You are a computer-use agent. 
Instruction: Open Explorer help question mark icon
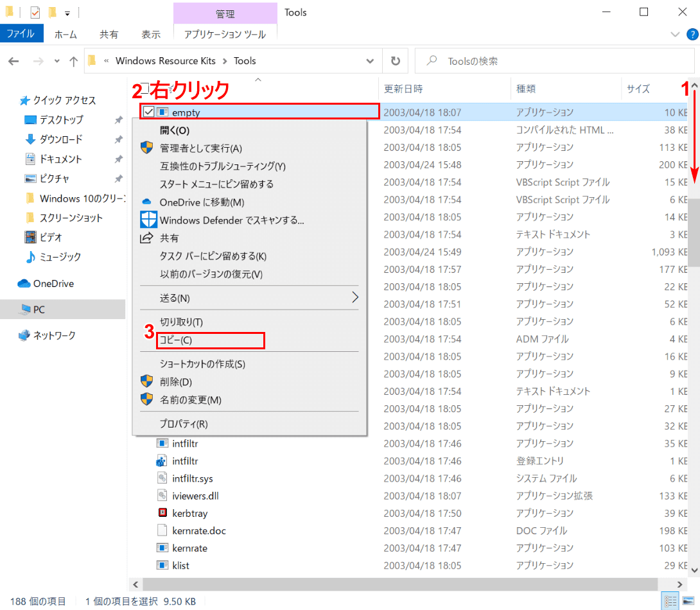[692, 35]
